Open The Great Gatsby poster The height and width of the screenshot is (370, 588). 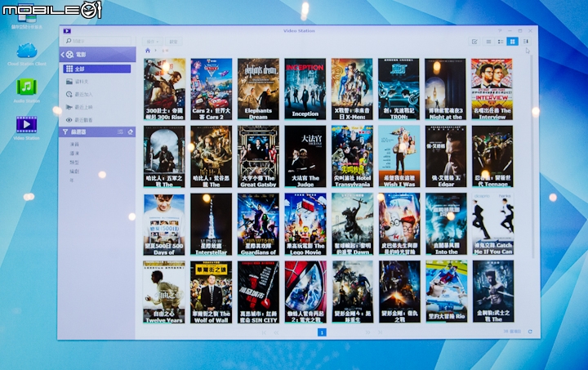point(258,156)
